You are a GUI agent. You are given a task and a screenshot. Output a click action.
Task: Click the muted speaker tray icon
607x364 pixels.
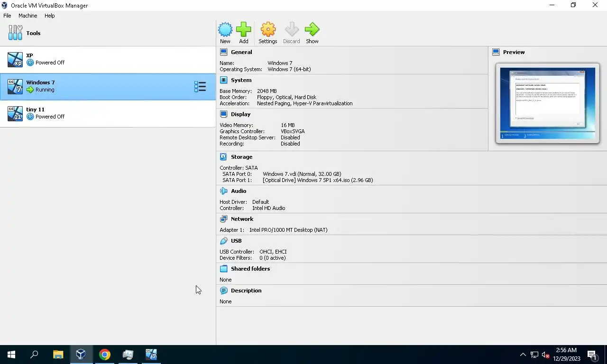[x=545, y=355]
